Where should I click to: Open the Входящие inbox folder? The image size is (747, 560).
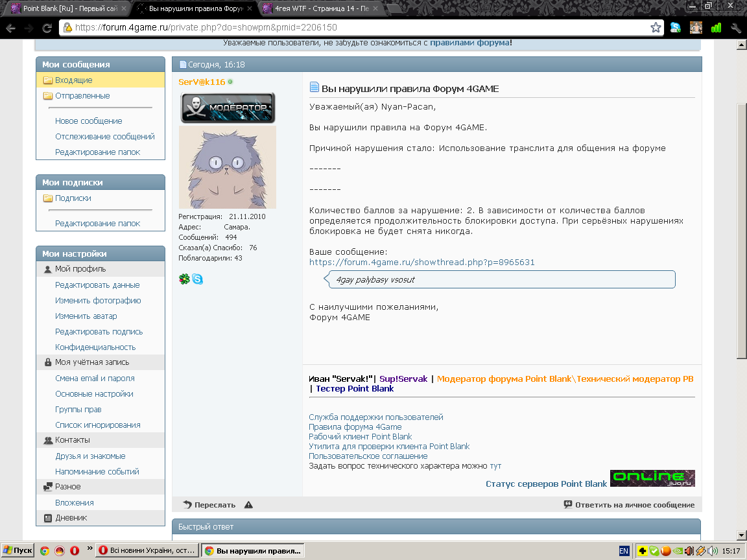click(73, 80)
